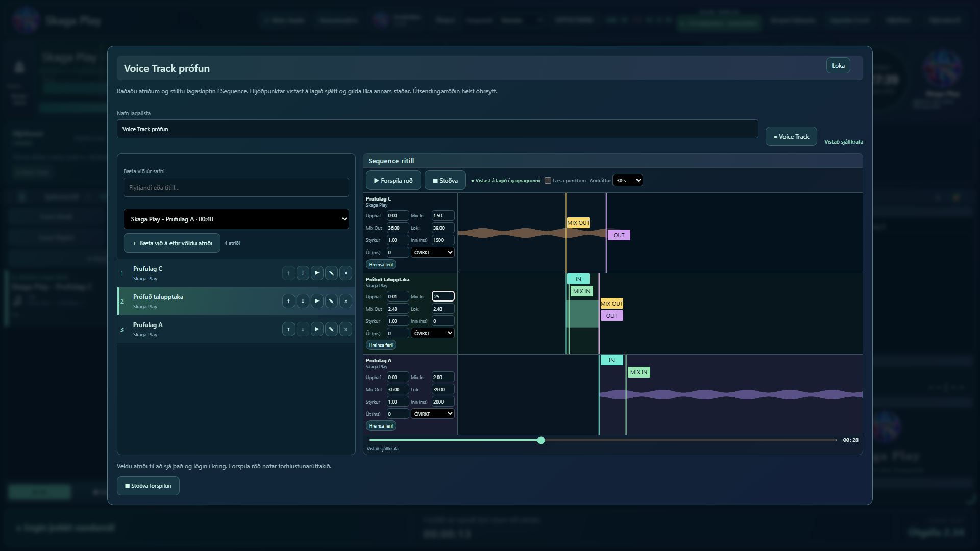The width and height of the screenshot is (980, 551).
Task: Click Hreinsa feril for Prufulag C
Action: click(381, 264)
